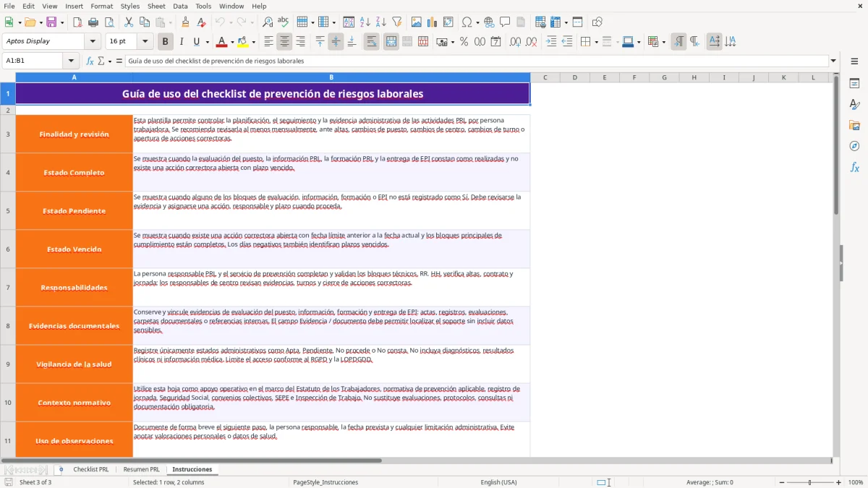
Task: Export directly as PDF icon
Action: coord(77,22)
